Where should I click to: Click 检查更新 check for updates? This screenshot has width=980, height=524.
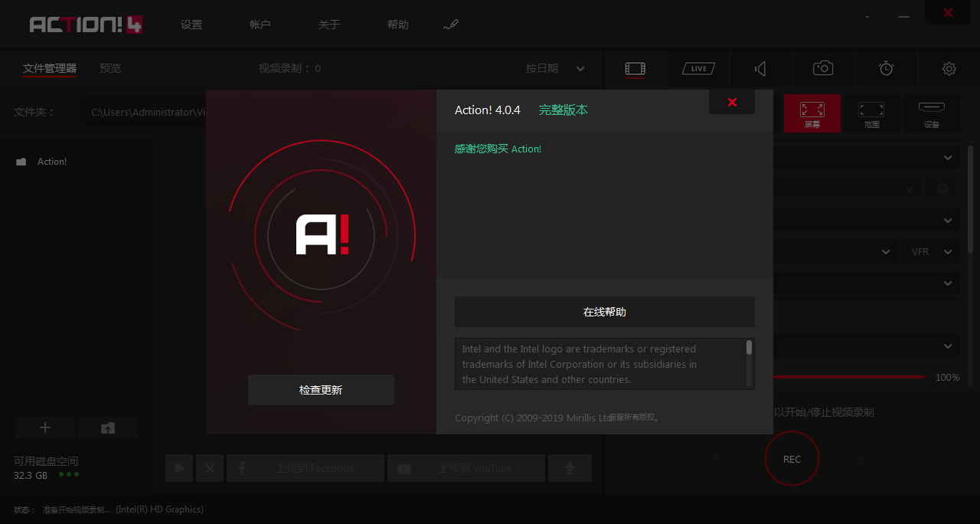pyautogui.click(x=321, y=390)
